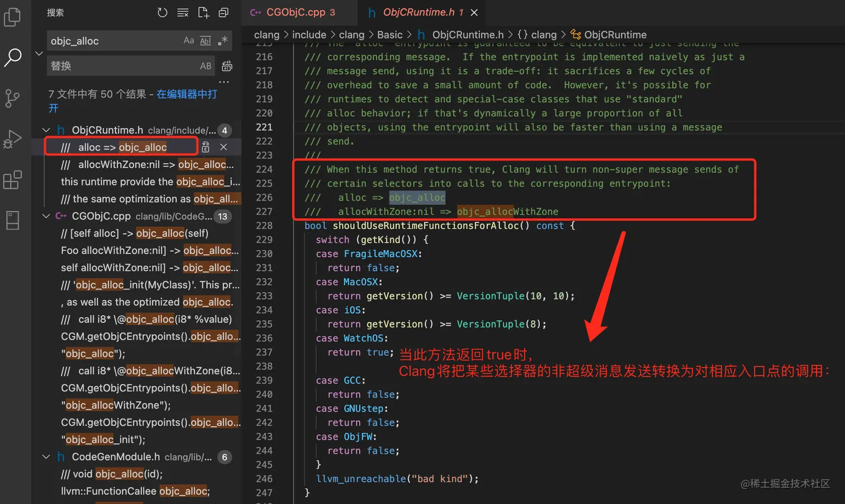
Task: Select 'self allocWithZone:nil]' search result
Action: tap(150, 268)
